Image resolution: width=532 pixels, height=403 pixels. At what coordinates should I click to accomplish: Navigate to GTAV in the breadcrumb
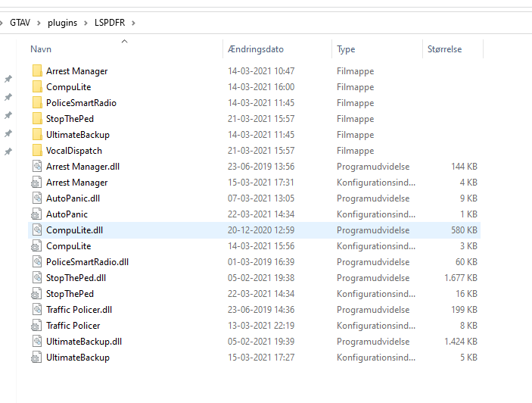click(20, 23)
